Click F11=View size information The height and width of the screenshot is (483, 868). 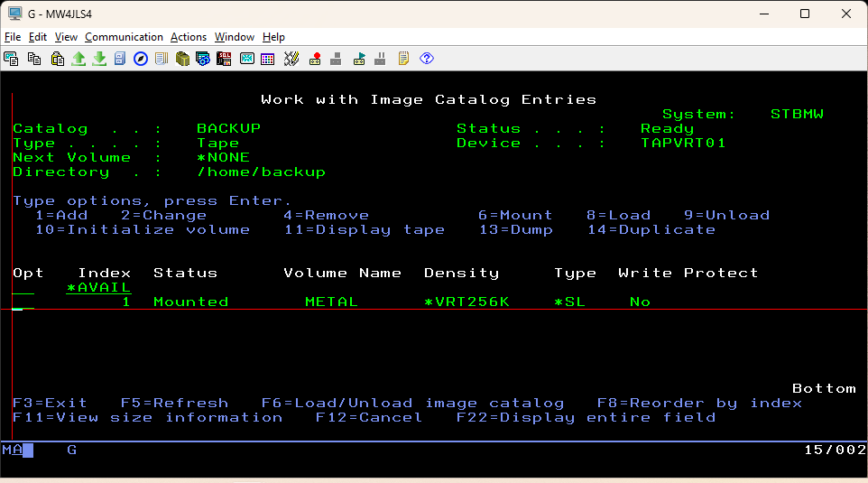click(x=147, y=418)
